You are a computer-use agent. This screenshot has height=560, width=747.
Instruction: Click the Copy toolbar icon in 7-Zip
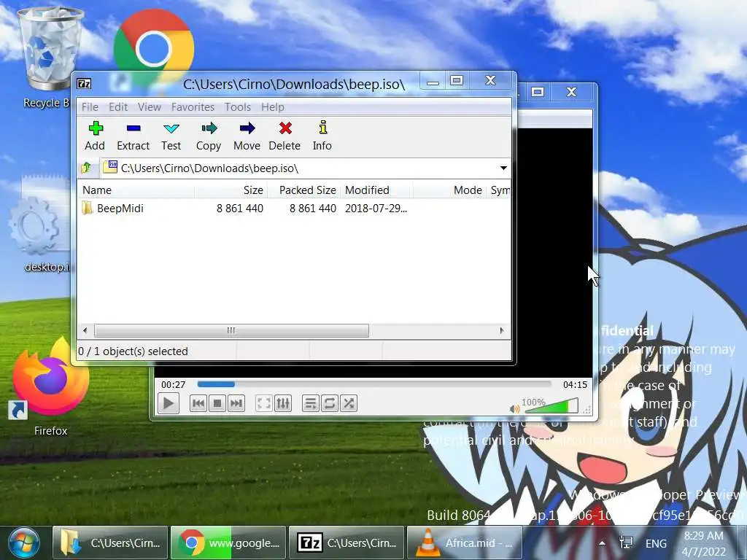(209, 136)
